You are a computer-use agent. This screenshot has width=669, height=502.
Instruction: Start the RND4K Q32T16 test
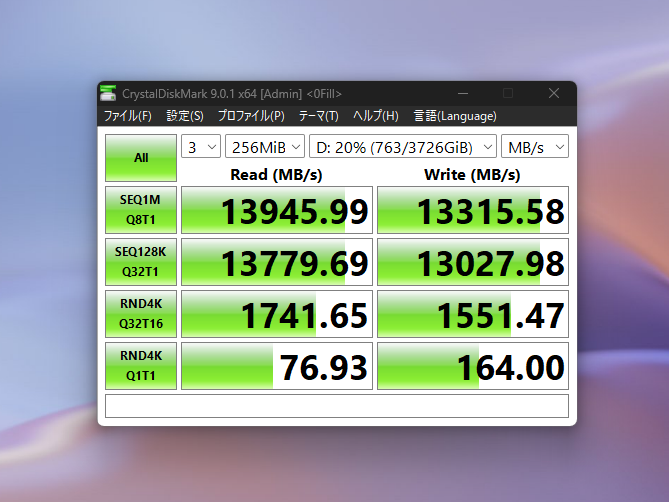pyautogui.click(x=141, y=314)
